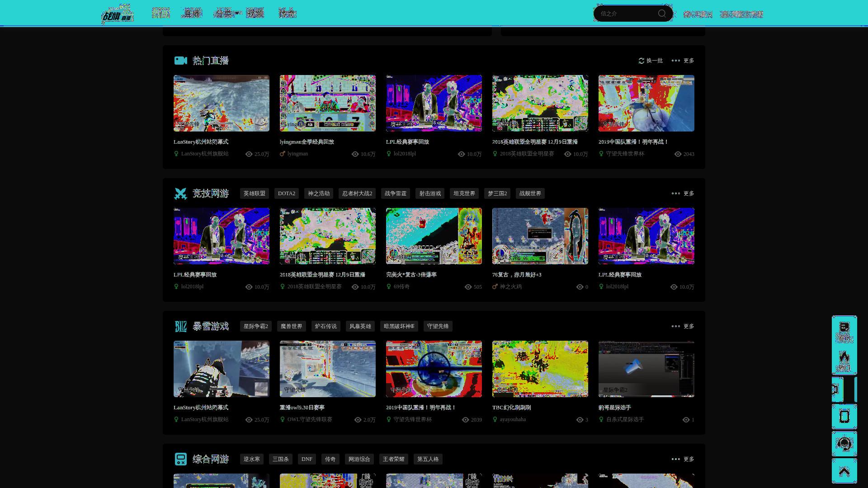The image size is (868, 488).
Task: Click the location pin icon beside LanStory杭州旗舰站 in 热门直播
Action: [x=176, y=154]
